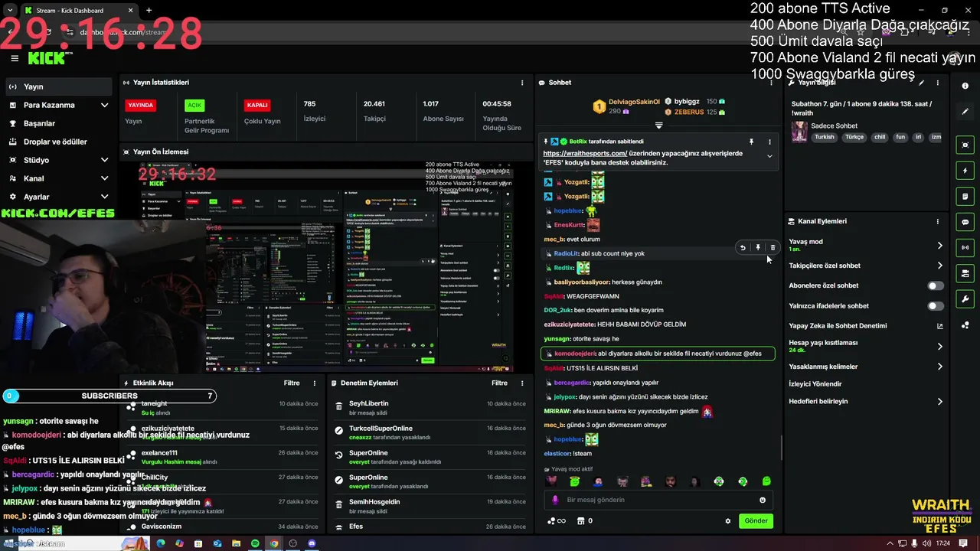Screen dimensions: 980x551
Task: Expand the Kanal menu section
Action: [59, 178]
